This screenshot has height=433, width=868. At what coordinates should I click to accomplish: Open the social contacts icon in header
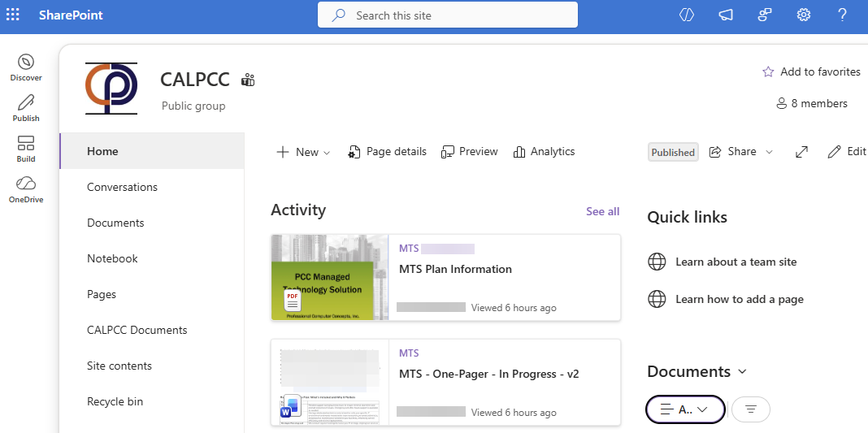pyautogui.click(x=765, y=15)
